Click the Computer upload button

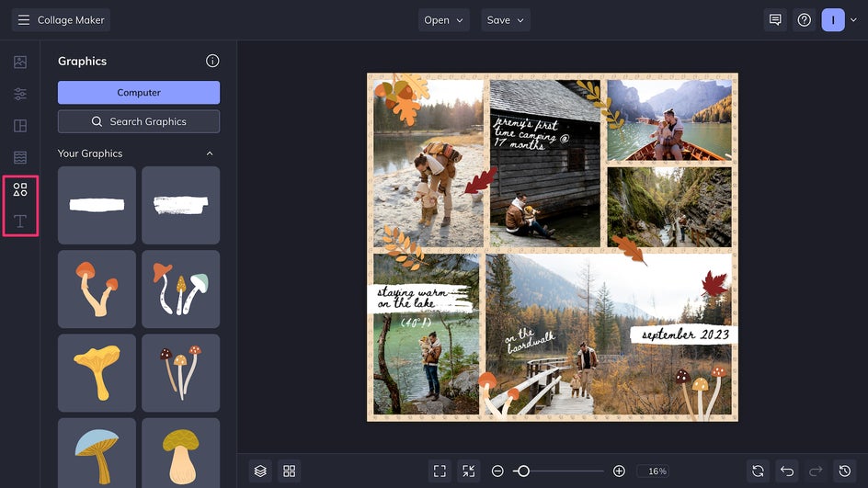139,93
